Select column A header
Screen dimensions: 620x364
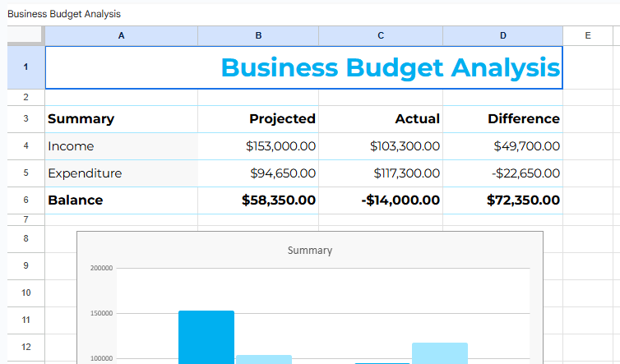pyautogui.click(x=121, y=35)
